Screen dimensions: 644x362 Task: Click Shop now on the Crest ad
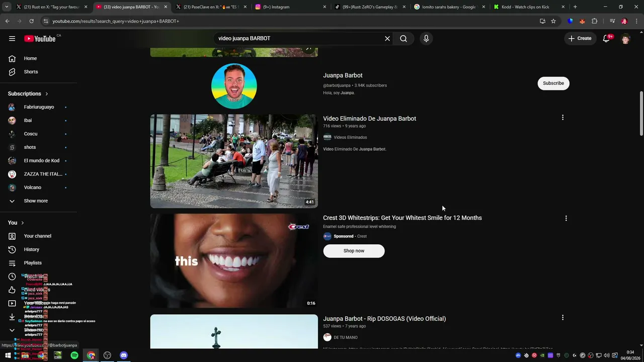[354, 251]
